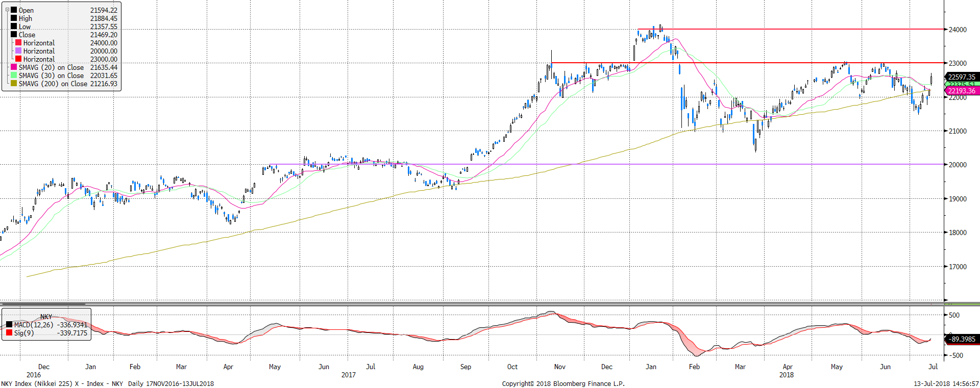Select the Sig(9) legend label
Screen dimensions: 980x388
pos(23,333)
